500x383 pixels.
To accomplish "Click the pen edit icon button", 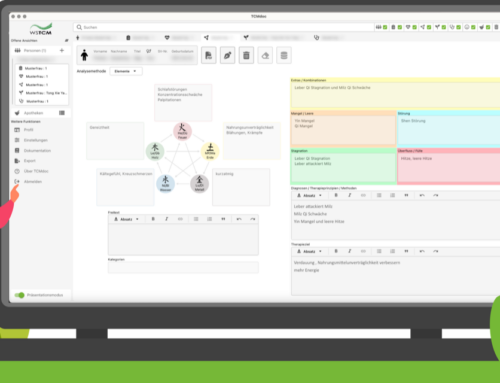I will coord(227,55).
